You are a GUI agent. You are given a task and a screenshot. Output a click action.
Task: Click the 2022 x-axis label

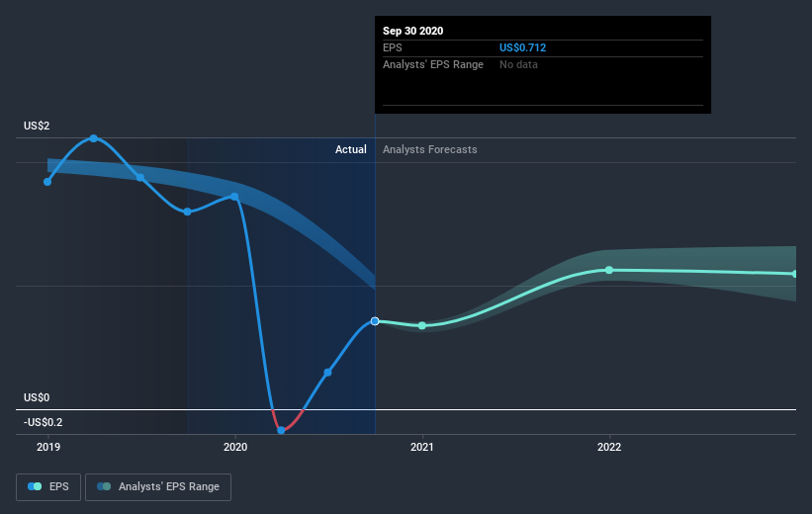click(609, 447)
